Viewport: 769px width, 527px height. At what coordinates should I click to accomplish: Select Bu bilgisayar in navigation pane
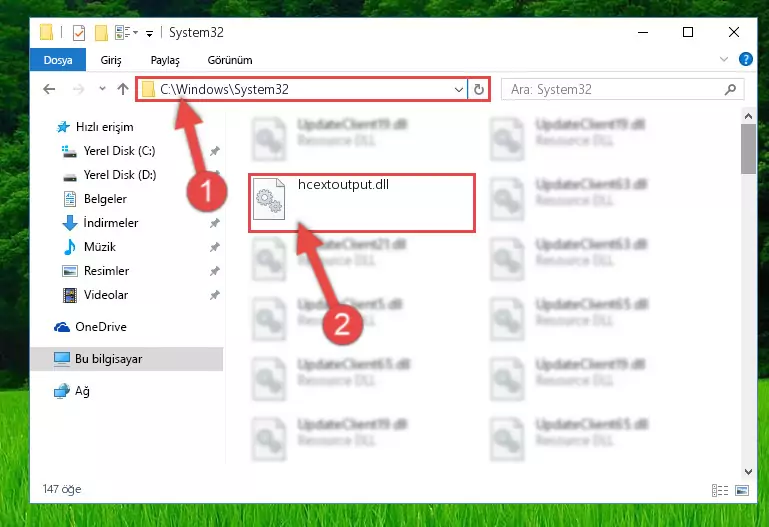[x=127, y=359]
